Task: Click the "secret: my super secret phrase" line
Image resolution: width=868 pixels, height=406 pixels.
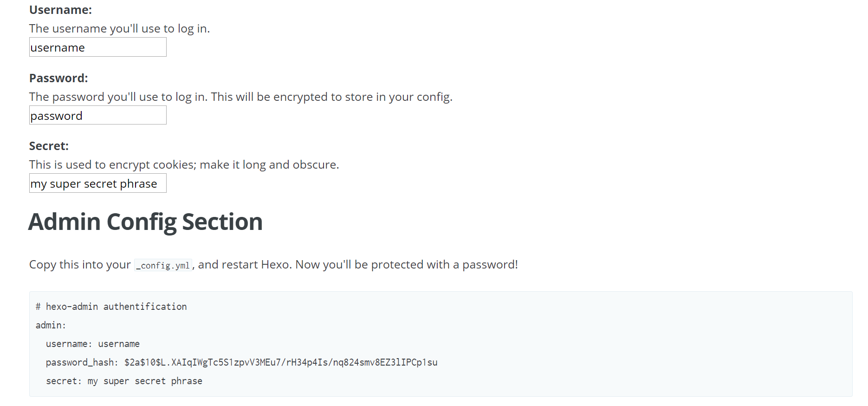Action: [124, 381]
